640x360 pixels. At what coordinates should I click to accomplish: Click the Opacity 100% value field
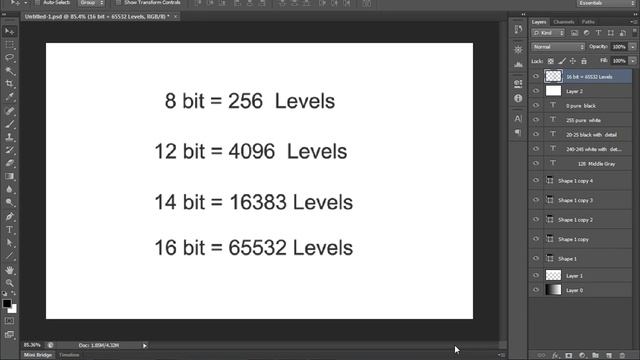pyautogui.click(x=619, y=47)
